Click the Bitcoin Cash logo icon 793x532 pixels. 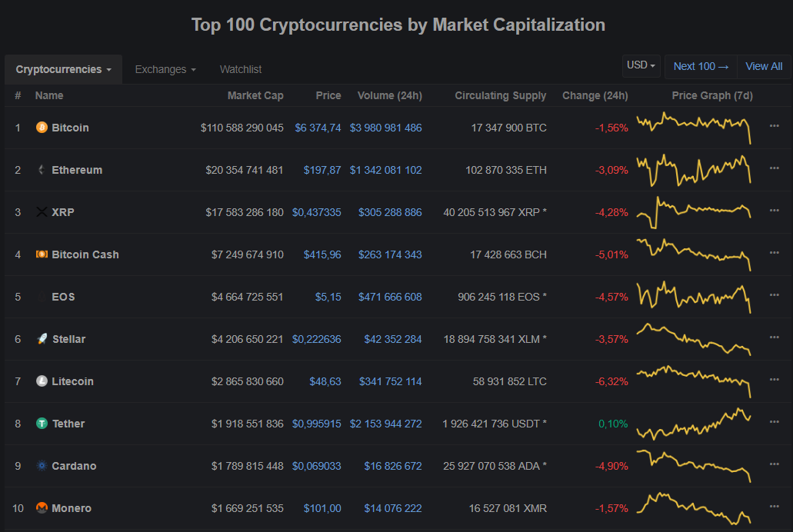(42, 254)
